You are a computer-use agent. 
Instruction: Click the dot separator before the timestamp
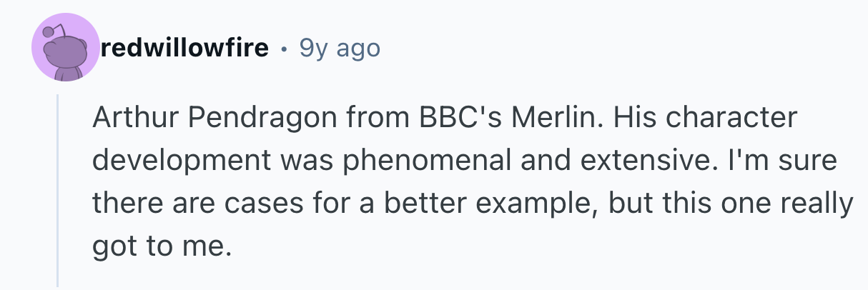[x=285, y=49]
